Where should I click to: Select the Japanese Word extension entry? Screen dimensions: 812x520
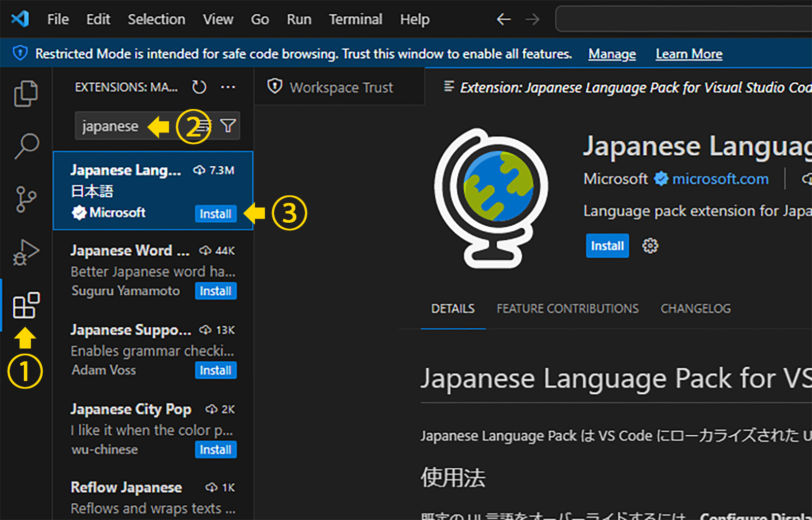click(x=153, y=270)
